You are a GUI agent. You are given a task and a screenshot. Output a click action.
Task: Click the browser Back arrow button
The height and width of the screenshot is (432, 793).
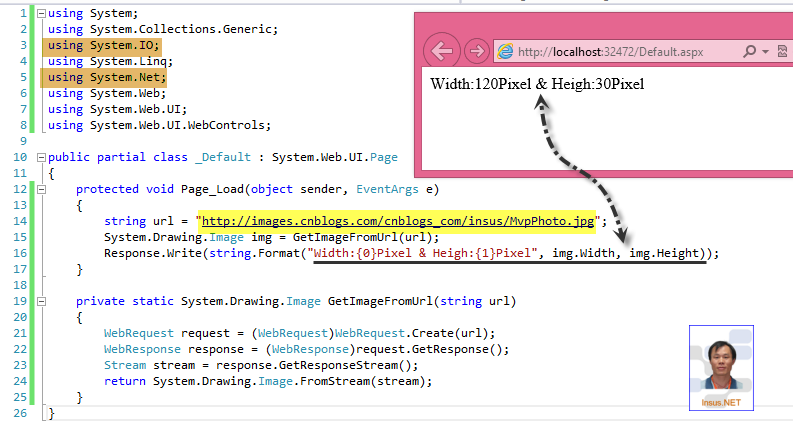pos(442,51)
